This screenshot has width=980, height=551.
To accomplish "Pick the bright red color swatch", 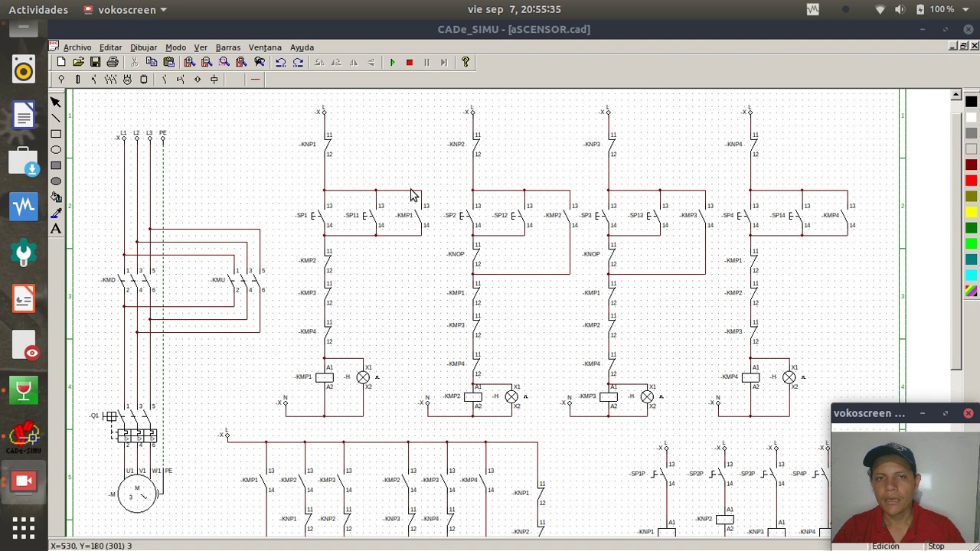I will click(971, 181).
